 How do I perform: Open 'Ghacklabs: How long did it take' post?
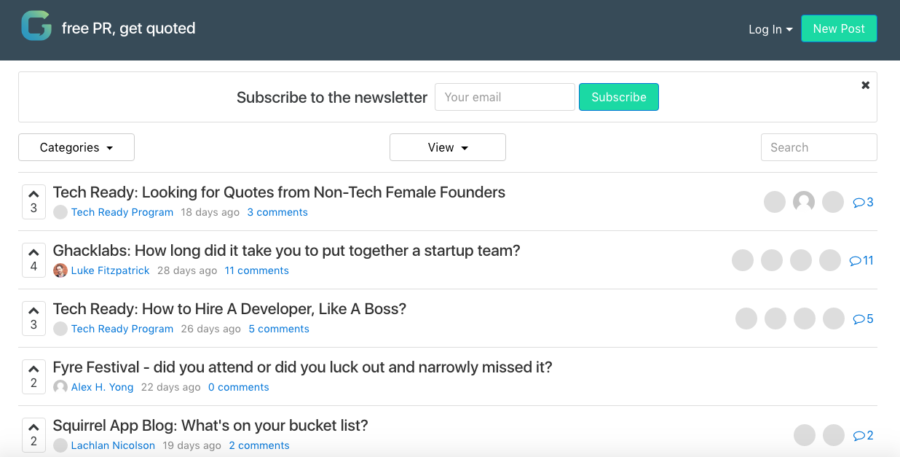point(286,251)
